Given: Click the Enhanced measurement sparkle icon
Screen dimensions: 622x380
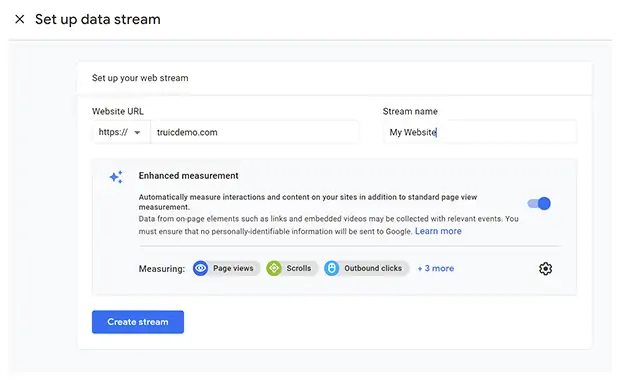Looking at the screenshot, I should point(116,177).
